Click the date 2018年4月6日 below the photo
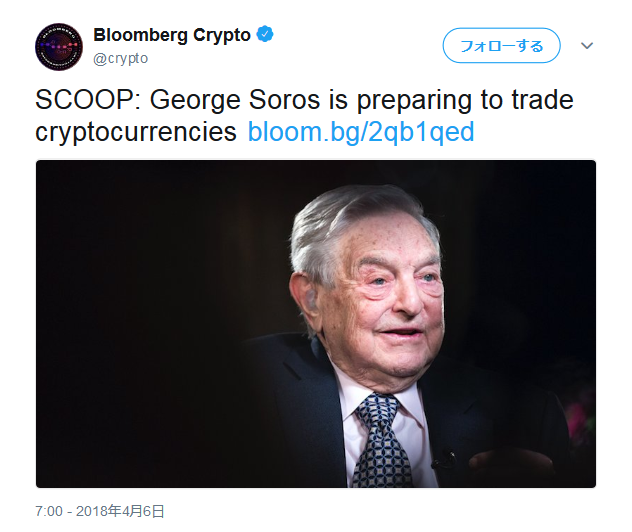Screen dimensions: 632x532 click(120, 511)
